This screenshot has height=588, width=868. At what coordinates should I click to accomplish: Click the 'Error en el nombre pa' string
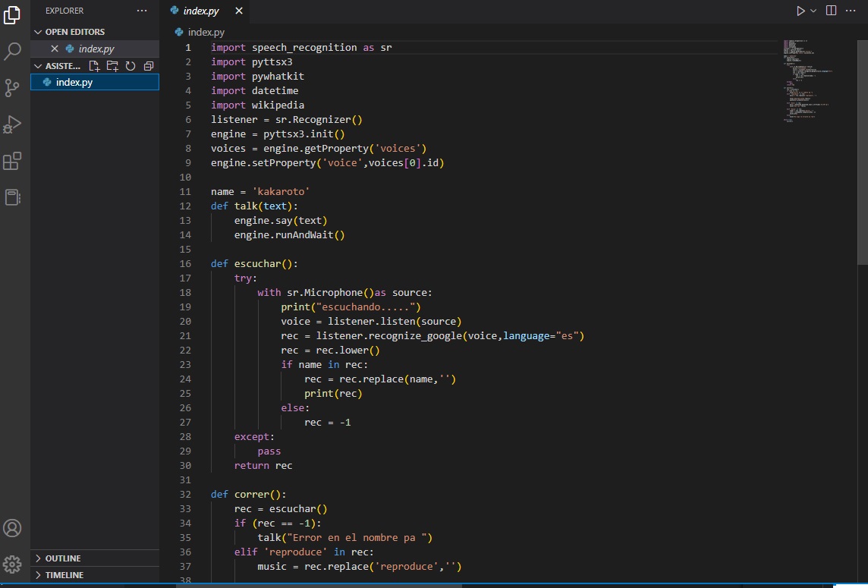pyautogui.click(x=357, y=538)
